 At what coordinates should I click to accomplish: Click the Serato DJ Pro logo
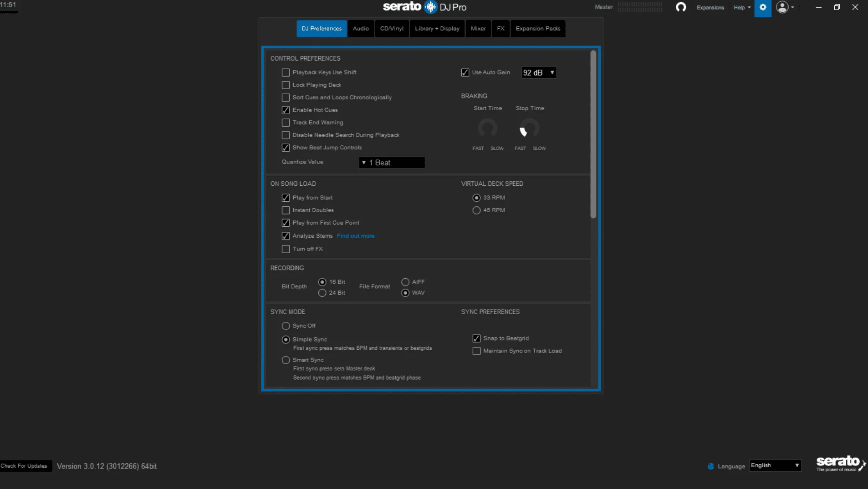(x=424, y=7)
